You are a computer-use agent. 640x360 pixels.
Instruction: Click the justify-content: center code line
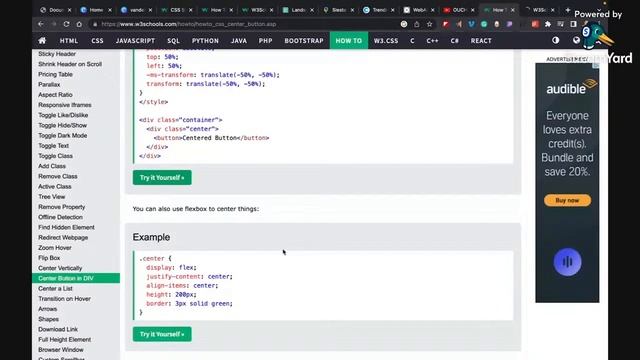[189, 276]
